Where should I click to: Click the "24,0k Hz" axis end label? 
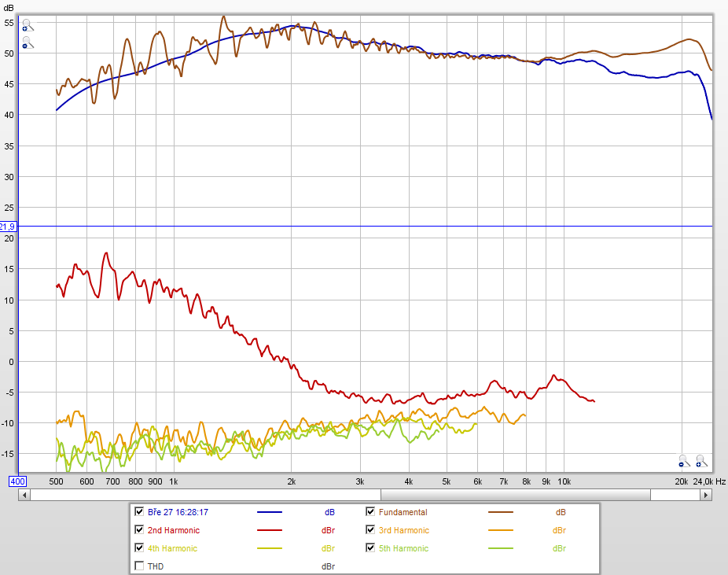[x=709, y=481]
